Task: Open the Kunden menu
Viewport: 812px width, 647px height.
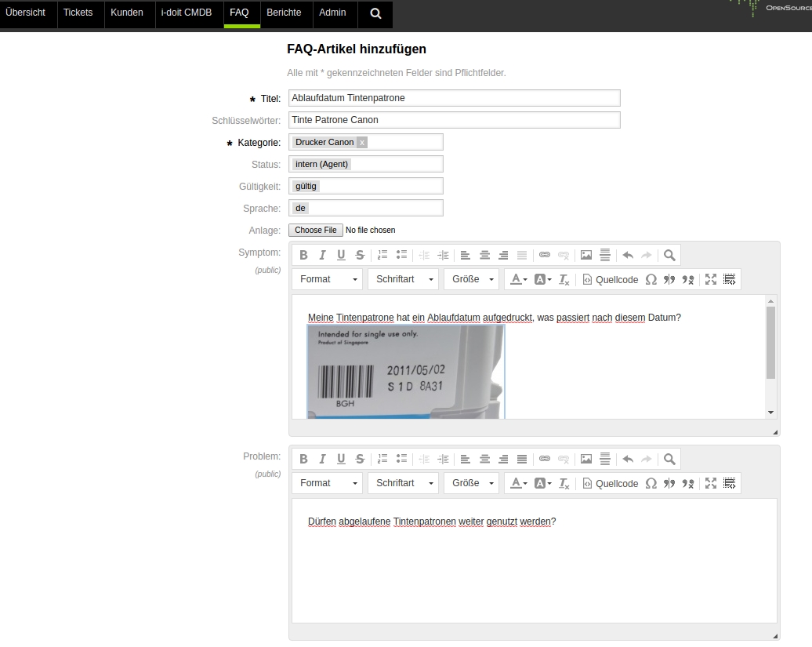Action: 127,13
